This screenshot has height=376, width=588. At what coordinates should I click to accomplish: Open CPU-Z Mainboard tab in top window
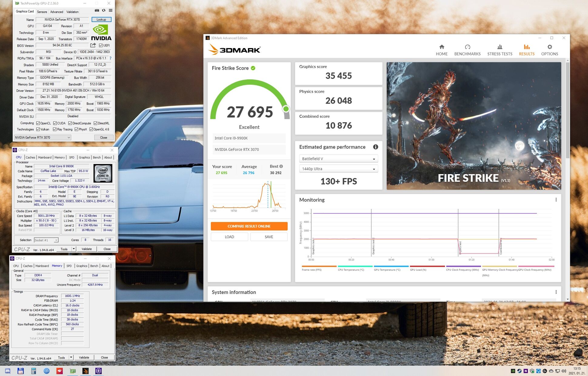point(45,157)
